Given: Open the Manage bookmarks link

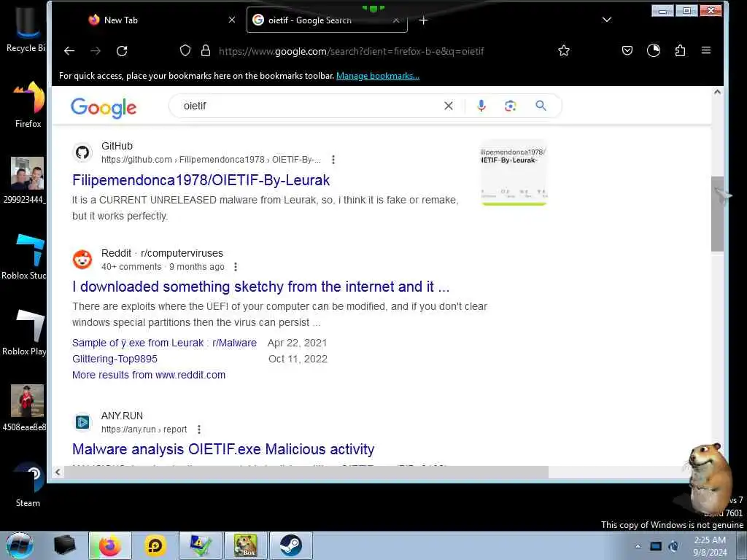Looking at the screenshot, I should (378, 76).
